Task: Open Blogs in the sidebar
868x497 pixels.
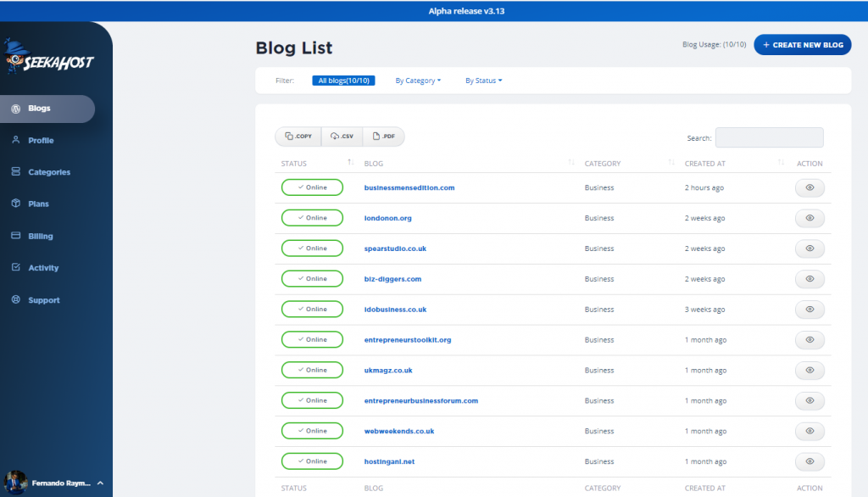Action: pos(47,109)
